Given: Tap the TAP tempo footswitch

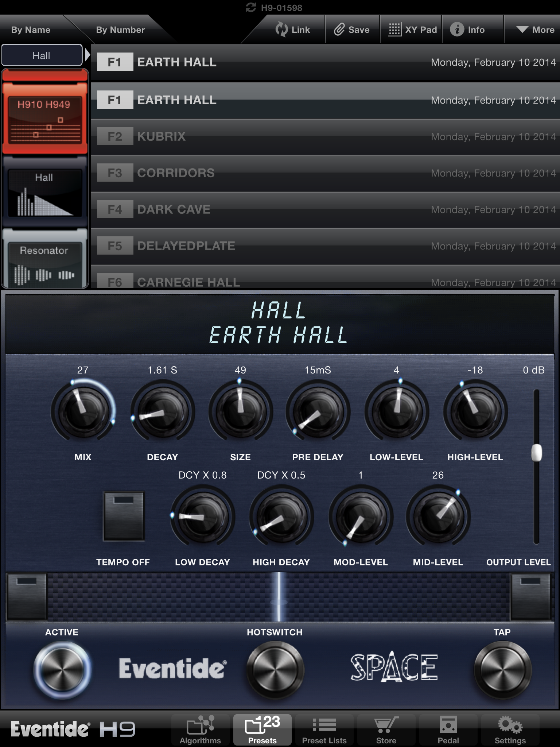Looking at the screenshot, I should tap(502, 669).
